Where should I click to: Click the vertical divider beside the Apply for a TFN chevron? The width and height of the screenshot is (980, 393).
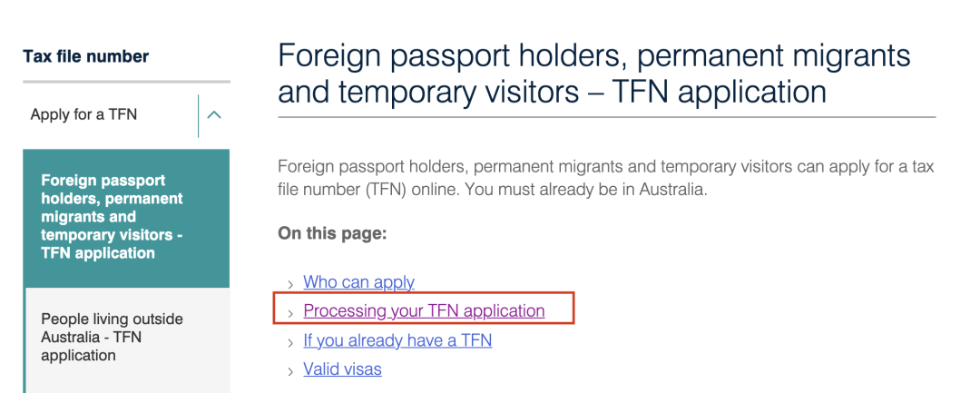pyautogui.click(x=198, y=116)
